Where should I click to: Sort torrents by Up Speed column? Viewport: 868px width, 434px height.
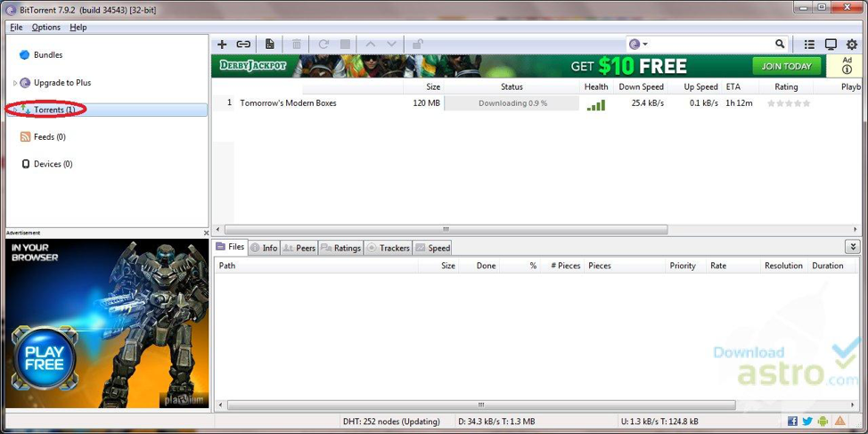click(700, 86)
